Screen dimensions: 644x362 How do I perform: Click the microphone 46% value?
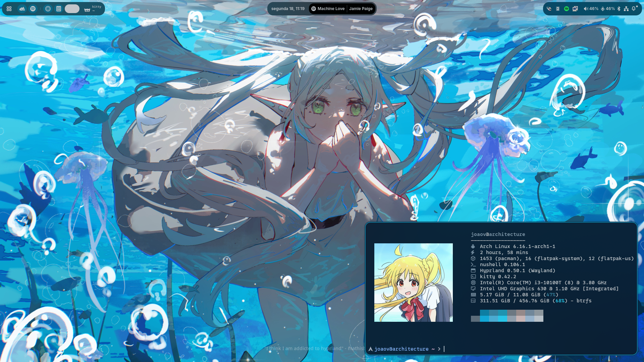[610, 9]
